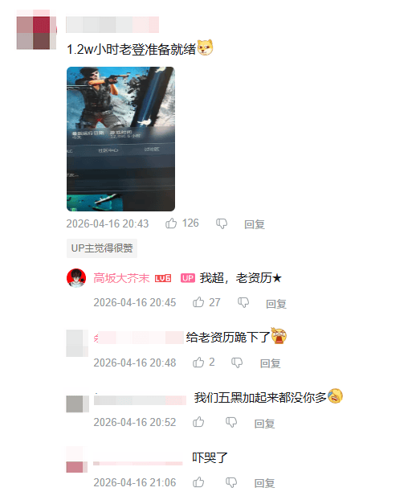The width and height of the screenshot is (420, 504).
Task: Like the 我们五黑加起来都没你多 reply
Action: pos(198,422)
